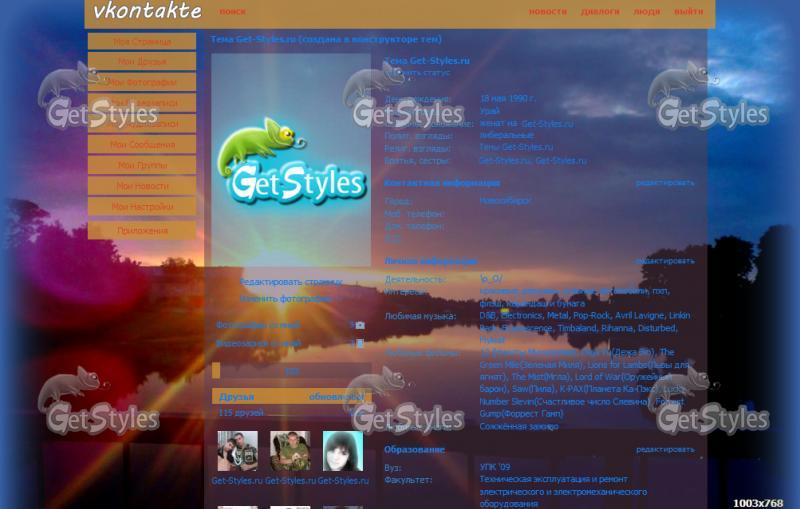800x509 pixels.
Task: Click the video icon beside videos with me
Action: click(360, 343)
